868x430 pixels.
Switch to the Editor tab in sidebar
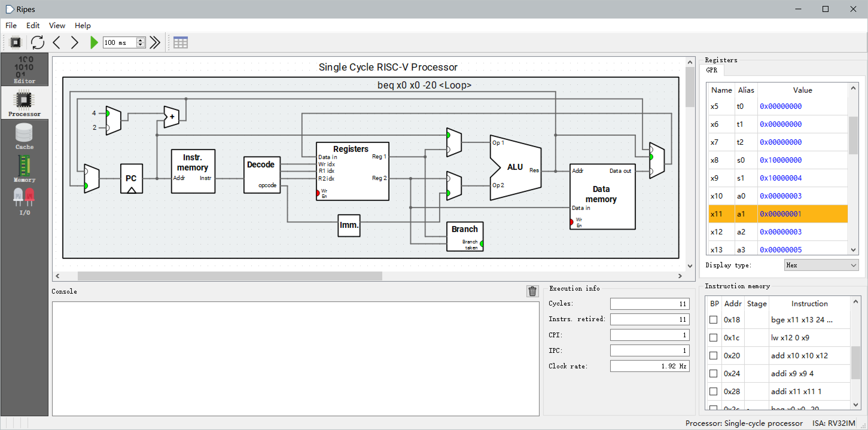tap(25, 69)
